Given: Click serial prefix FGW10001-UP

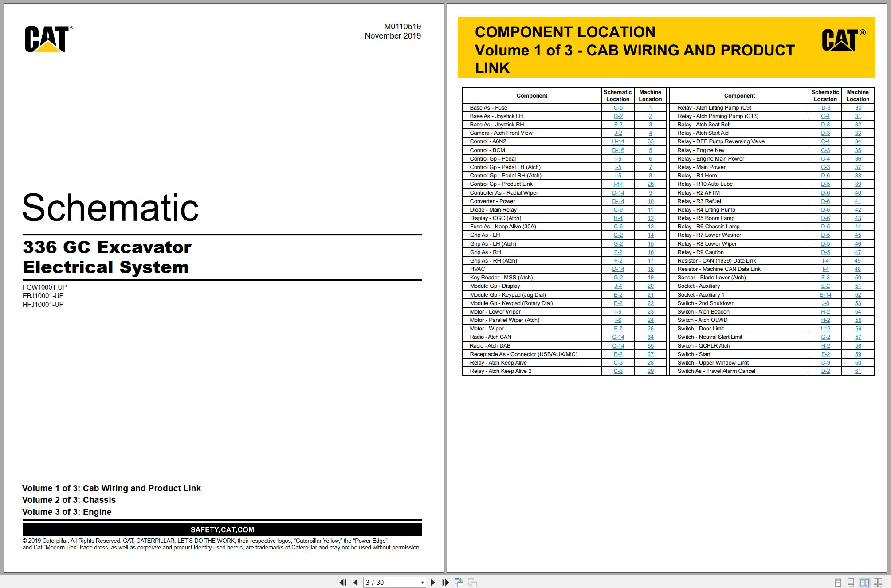Looking at the screenshot, I should [x=45, y=287].
